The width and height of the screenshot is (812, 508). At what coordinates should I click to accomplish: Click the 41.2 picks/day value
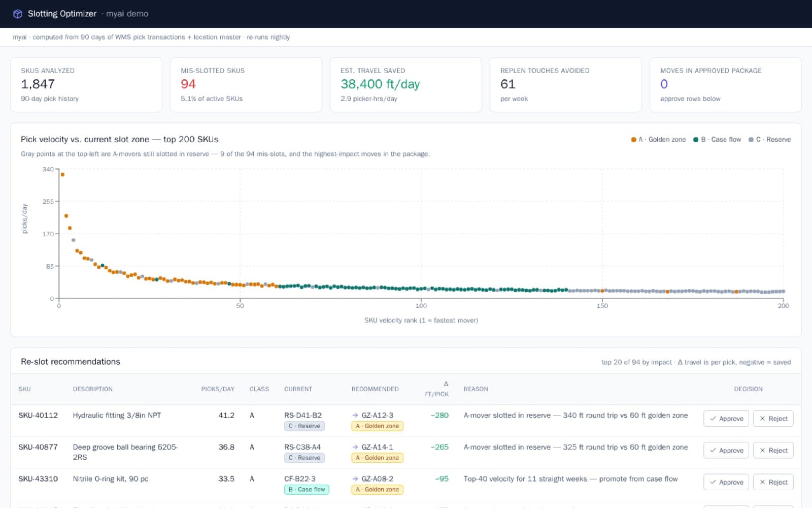pyautogui.click(x=226, y=416)
